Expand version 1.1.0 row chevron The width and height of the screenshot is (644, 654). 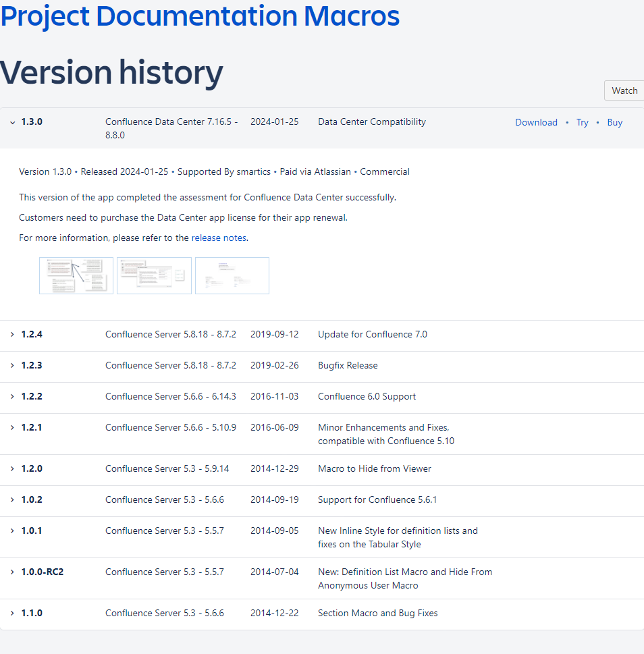12,614
